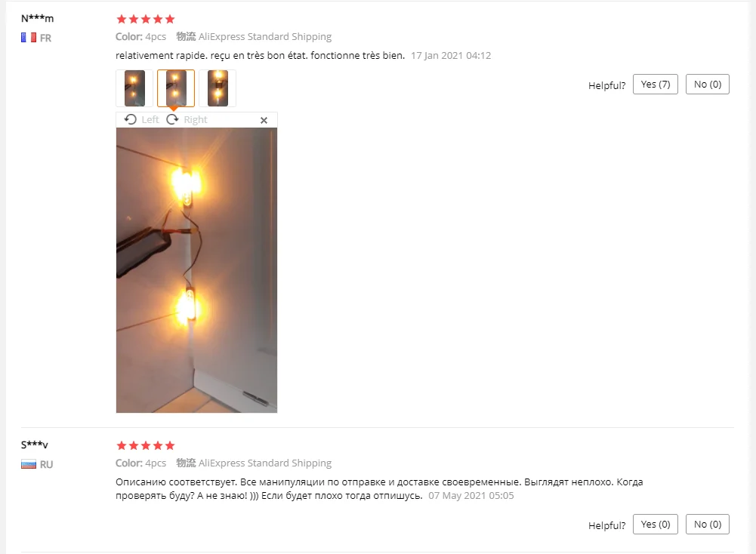Click reviewer name N***m
This screenshot has width=756, height=554.
[x=37, y=19]
